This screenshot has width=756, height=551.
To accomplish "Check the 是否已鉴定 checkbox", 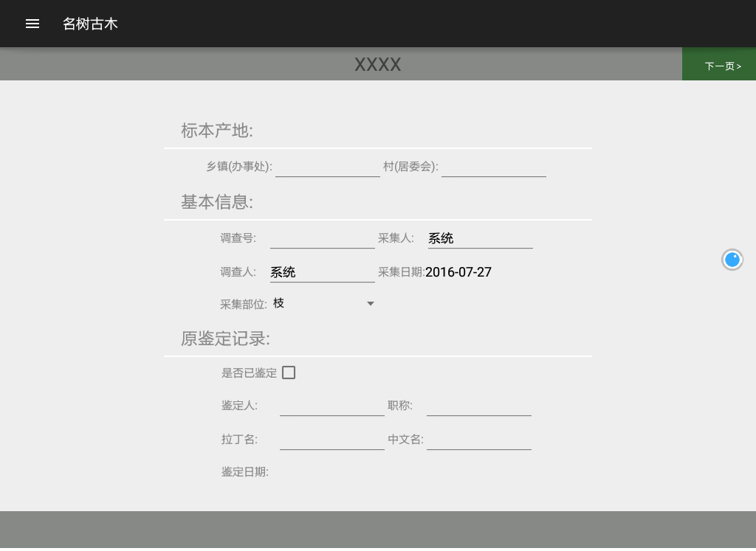I will (x=289, y=372).
